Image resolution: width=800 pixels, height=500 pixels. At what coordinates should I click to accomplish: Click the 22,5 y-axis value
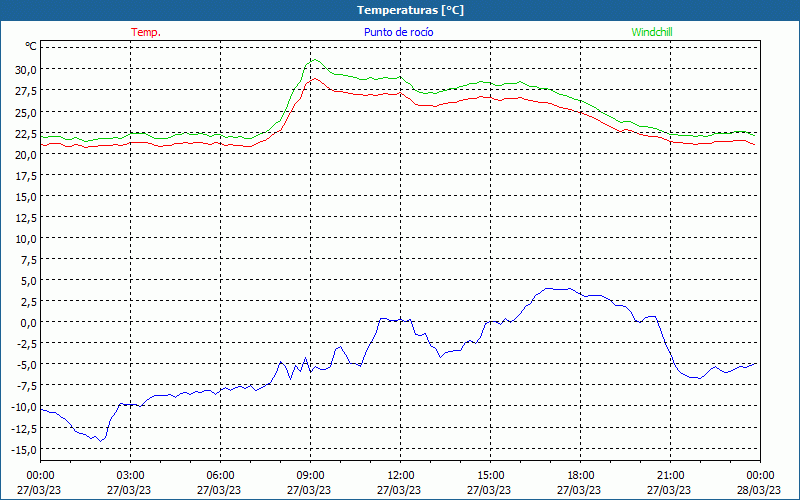point(25,133)
